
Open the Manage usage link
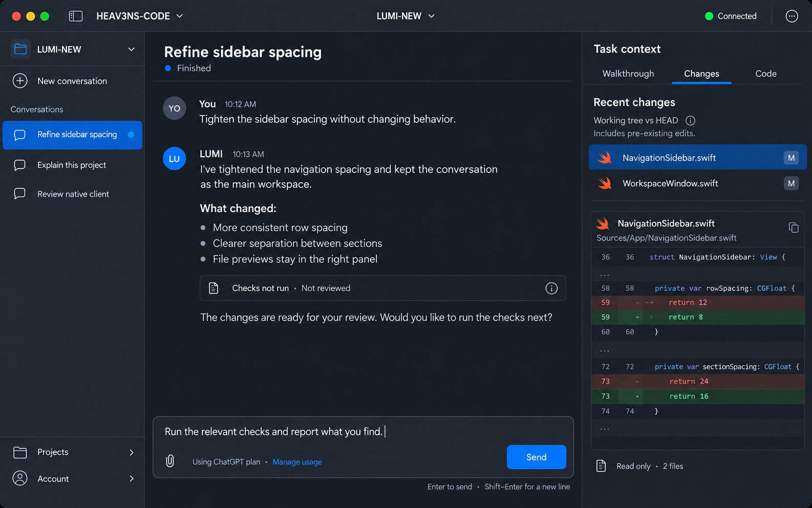[x=297, y=462]
